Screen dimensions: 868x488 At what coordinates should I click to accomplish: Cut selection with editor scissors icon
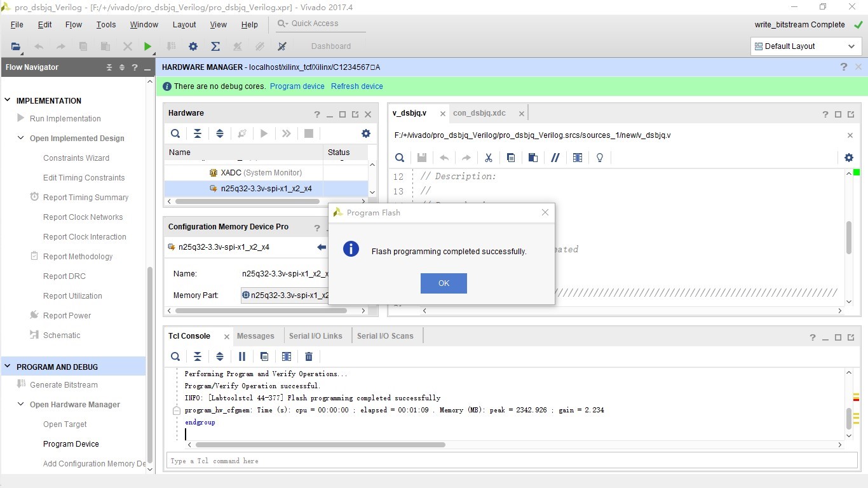pos(489,158)
